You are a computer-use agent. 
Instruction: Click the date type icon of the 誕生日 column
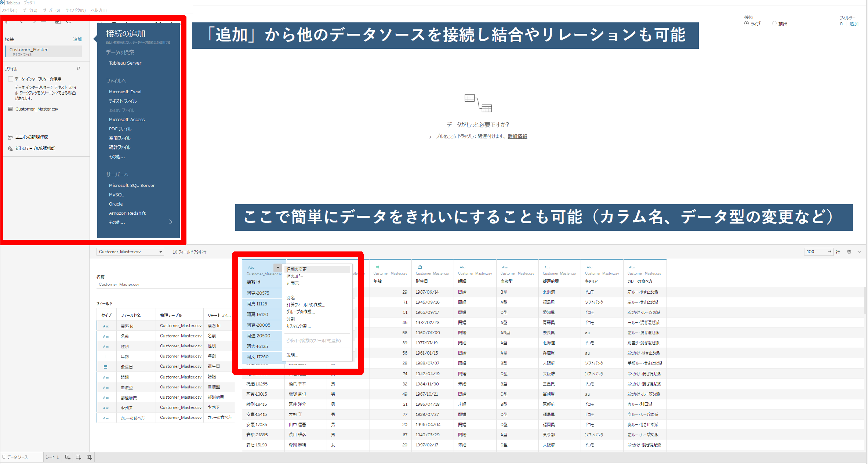[420, 267]
